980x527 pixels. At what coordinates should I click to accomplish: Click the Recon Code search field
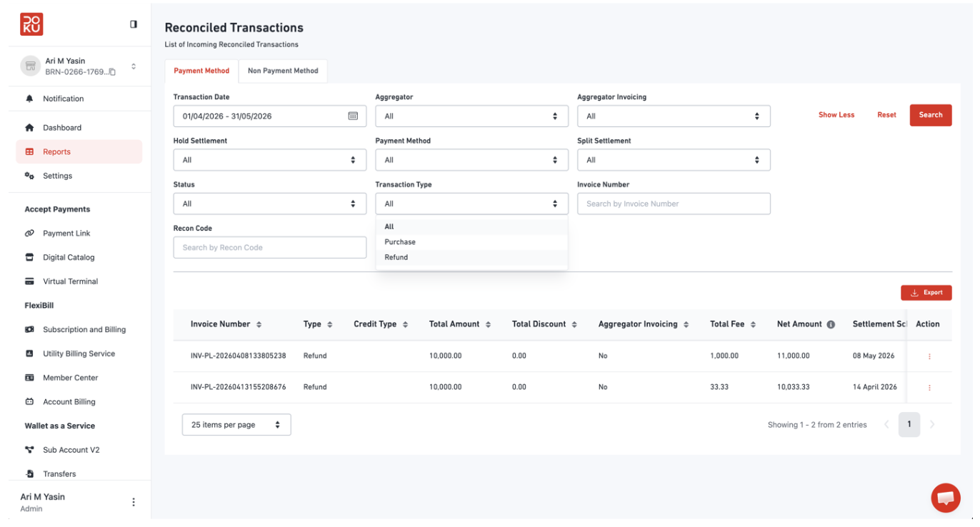coord(270,248)
